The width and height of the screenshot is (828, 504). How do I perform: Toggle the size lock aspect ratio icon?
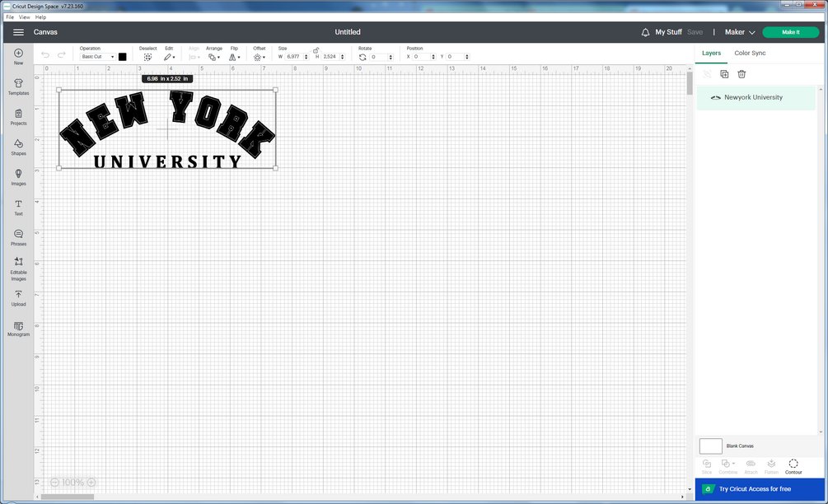pyautogui.click(x=316, y=50)
